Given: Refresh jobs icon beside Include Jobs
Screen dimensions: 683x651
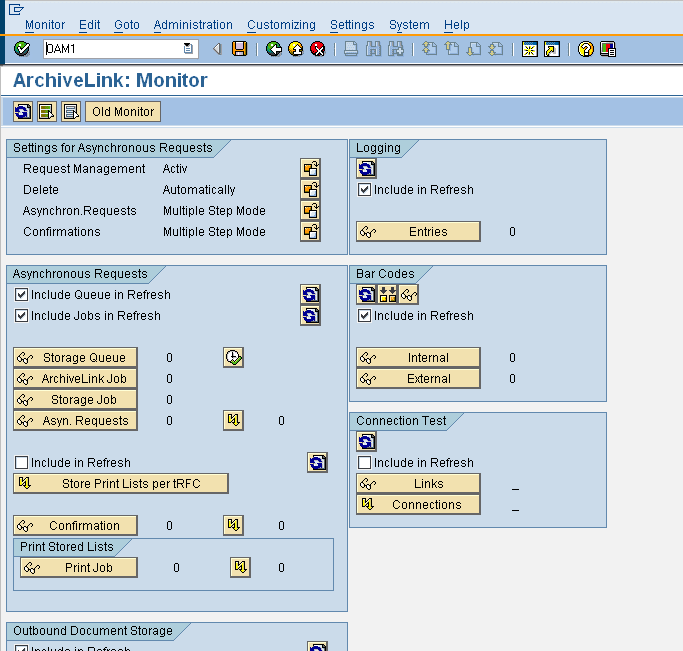Looking at the screenshot, I should pos(310,315).
